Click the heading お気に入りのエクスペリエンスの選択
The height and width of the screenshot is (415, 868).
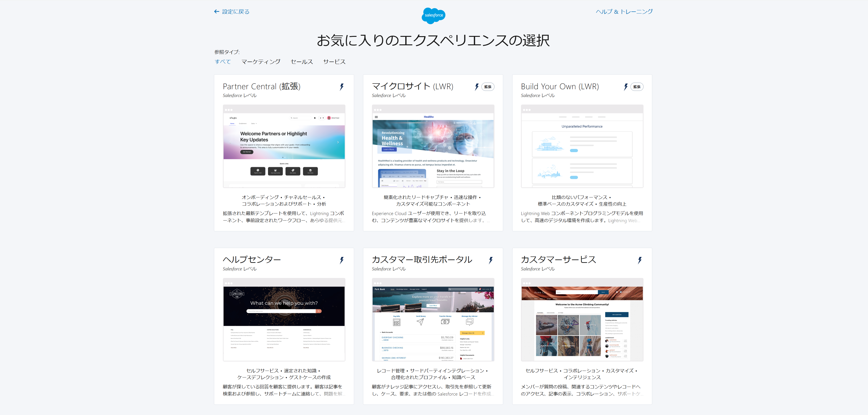coord(433,40)
